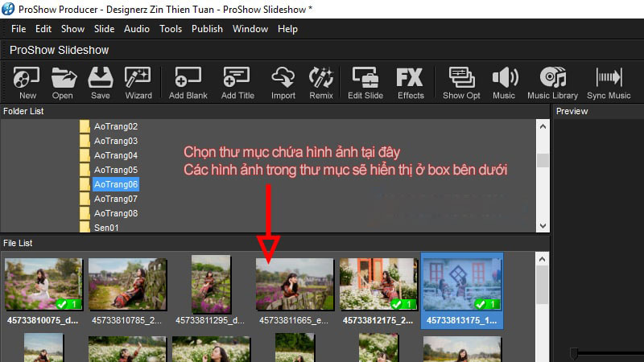644x362 pixels.
Task: Insert a title slide via Add Title
Action: 237,83
